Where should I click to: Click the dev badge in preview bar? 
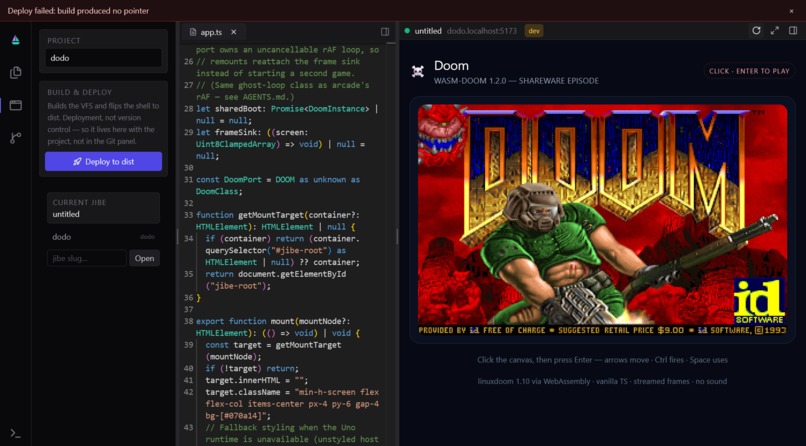[x=534, y=31]
